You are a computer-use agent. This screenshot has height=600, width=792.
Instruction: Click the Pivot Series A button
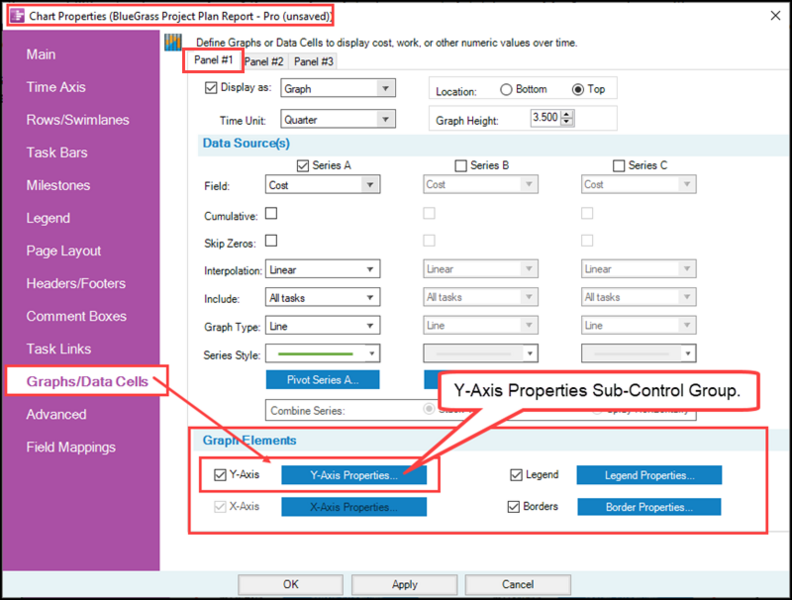click(x=323, y=380)
